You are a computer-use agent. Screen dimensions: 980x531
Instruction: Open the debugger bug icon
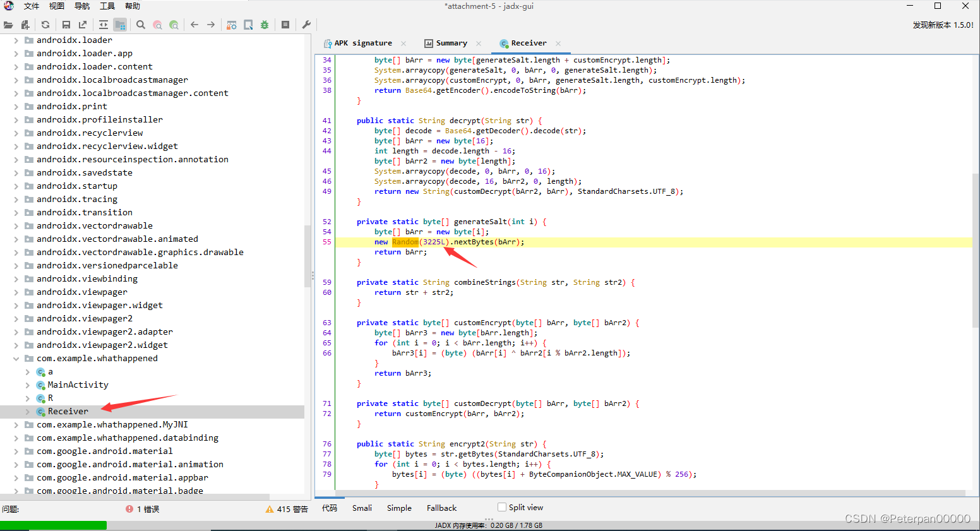tap(265, 25)
